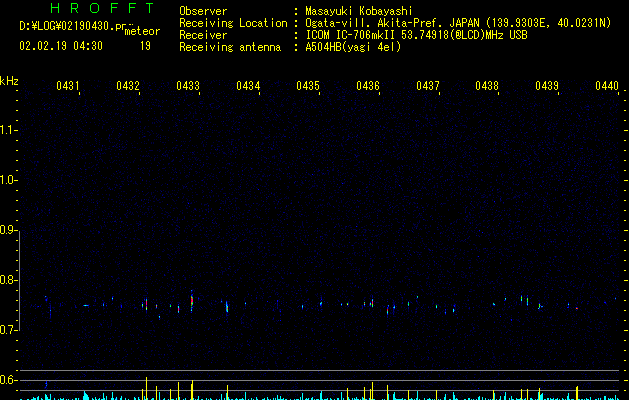Click the 0.9 kHz axis label
The image size is (629, 400).
pyautogui.click(x=8, y=230)
